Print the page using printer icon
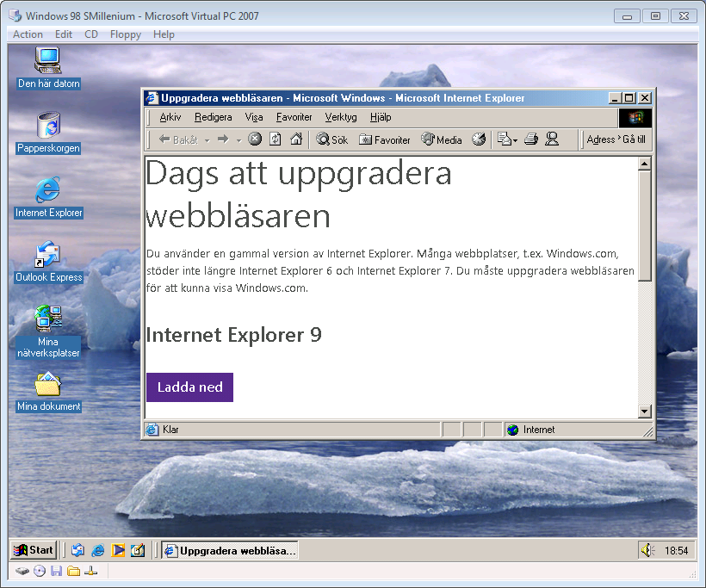Screen dimensions: 706x588 click(x=531, y=139)
